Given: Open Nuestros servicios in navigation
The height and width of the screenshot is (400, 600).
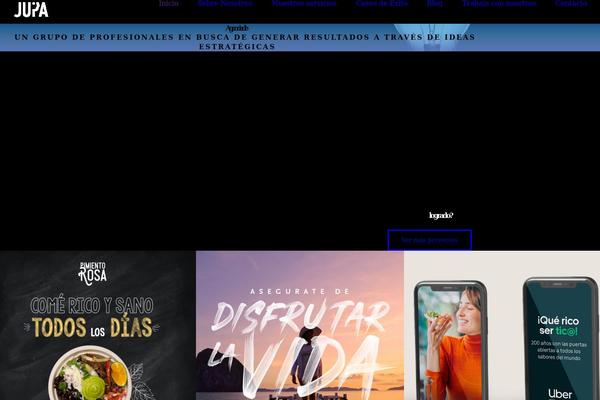Looking at the screenshot, I should [x=304, y=3].
